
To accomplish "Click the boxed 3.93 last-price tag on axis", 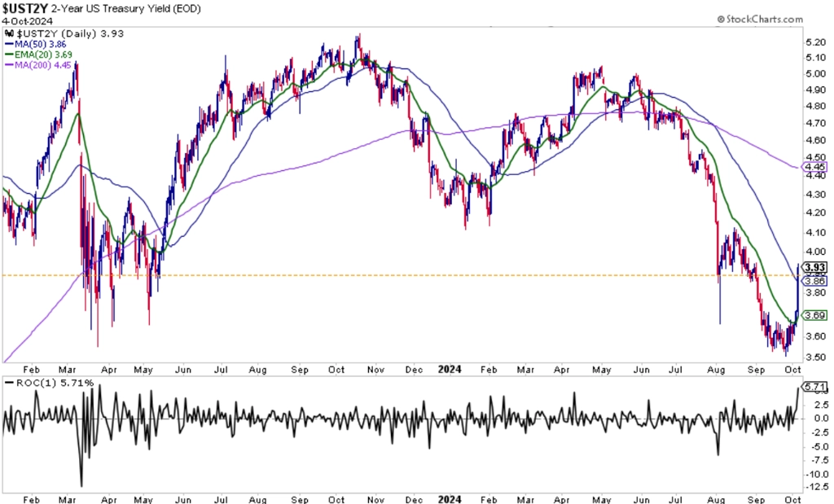I will click(x=815, y=267).
